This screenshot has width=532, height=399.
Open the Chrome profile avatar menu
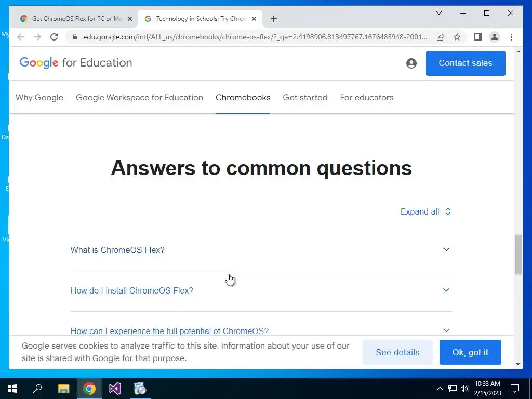[x=495, y=37]
